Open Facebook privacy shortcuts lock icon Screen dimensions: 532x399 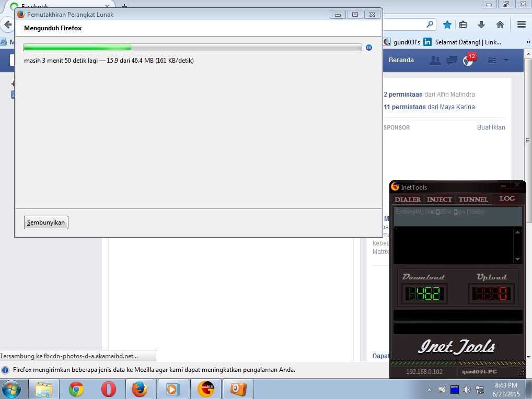coord(492,61)
